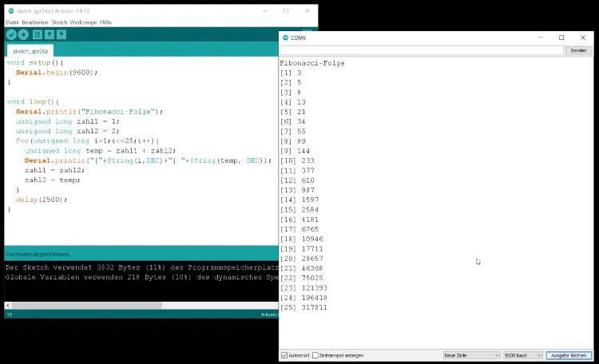Click the for-loop line 'for(unsigned long i=1;i<=25;i++){'
Screen dimensions: 599x364
[88, 141]
